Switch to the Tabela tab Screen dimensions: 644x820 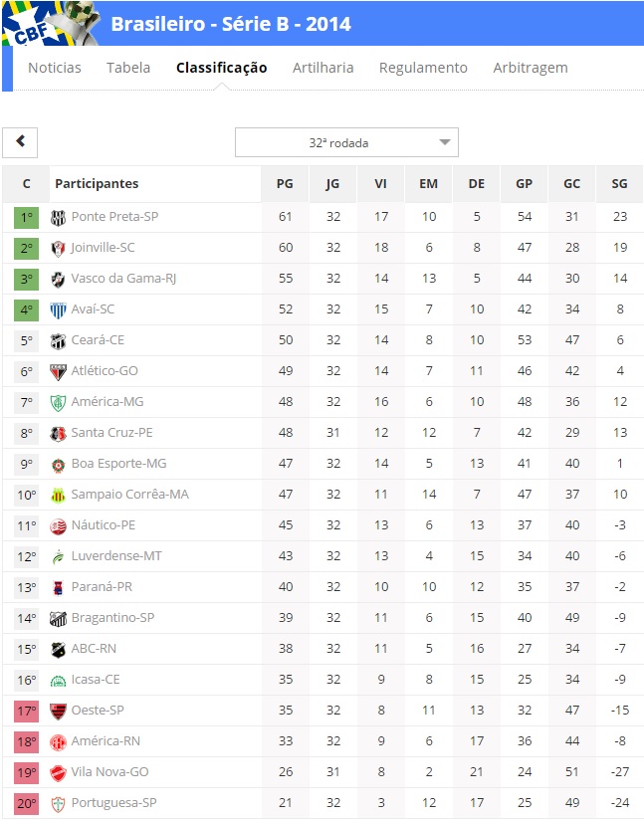pyautogui.click(x=128, y=68)
